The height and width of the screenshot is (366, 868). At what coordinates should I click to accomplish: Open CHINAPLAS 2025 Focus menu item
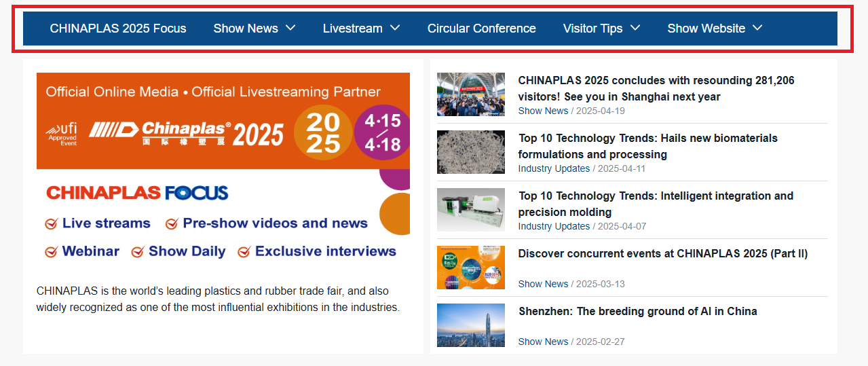[x=118, y=29]
